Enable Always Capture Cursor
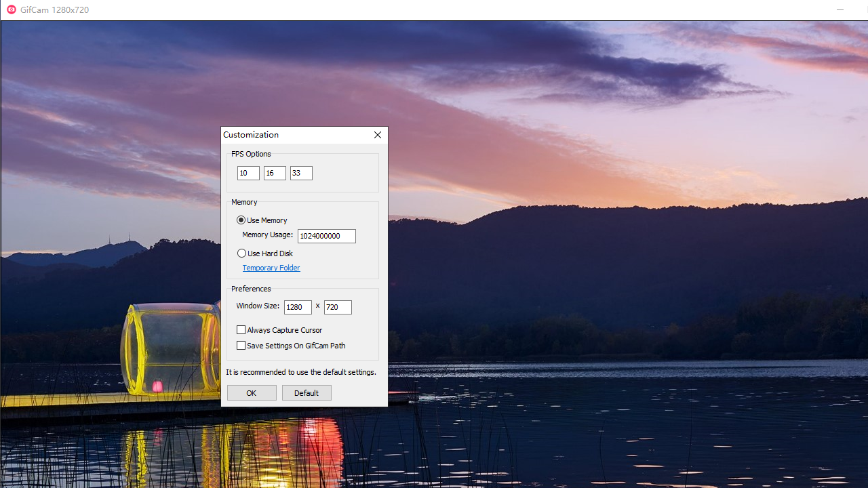This screenshot has height=488, width=868. tap(241, 329)
